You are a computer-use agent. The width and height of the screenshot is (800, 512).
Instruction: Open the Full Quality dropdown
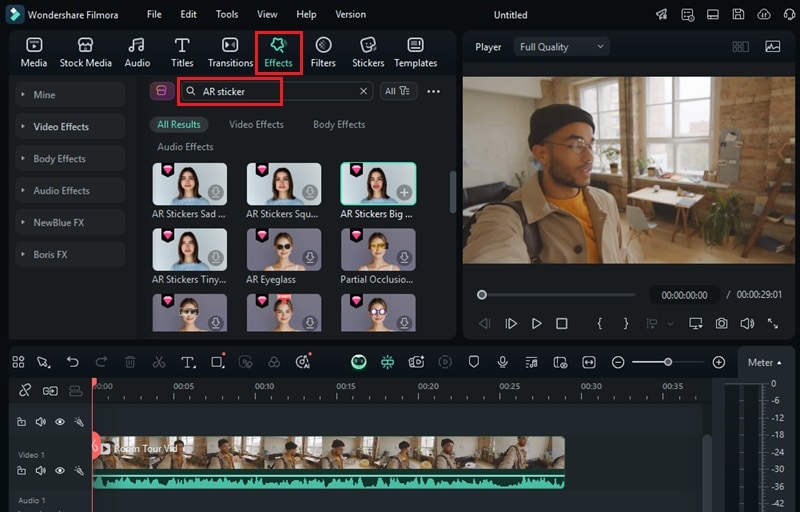561,47
